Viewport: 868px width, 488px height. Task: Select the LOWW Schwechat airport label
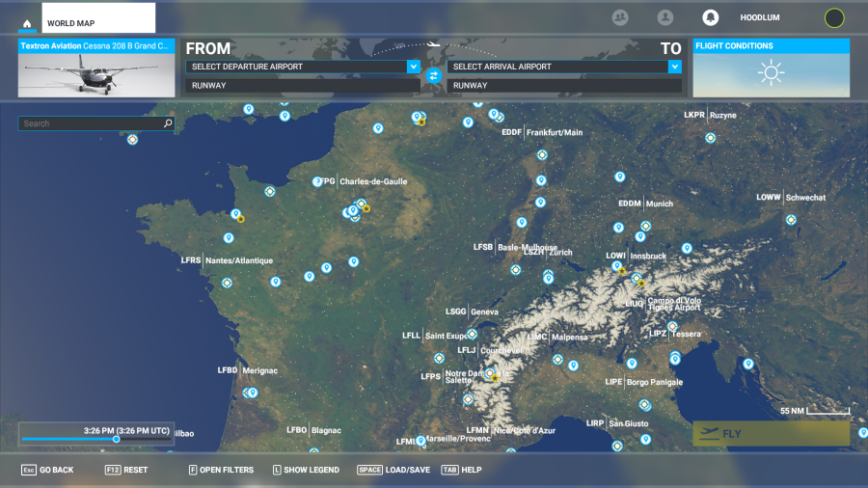tap(791, 198)
